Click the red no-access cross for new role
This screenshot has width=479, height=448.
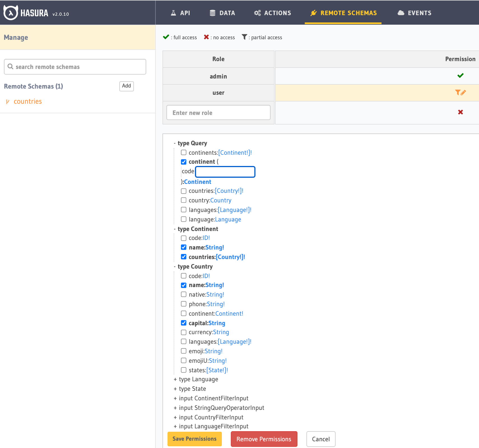point(460,112)
